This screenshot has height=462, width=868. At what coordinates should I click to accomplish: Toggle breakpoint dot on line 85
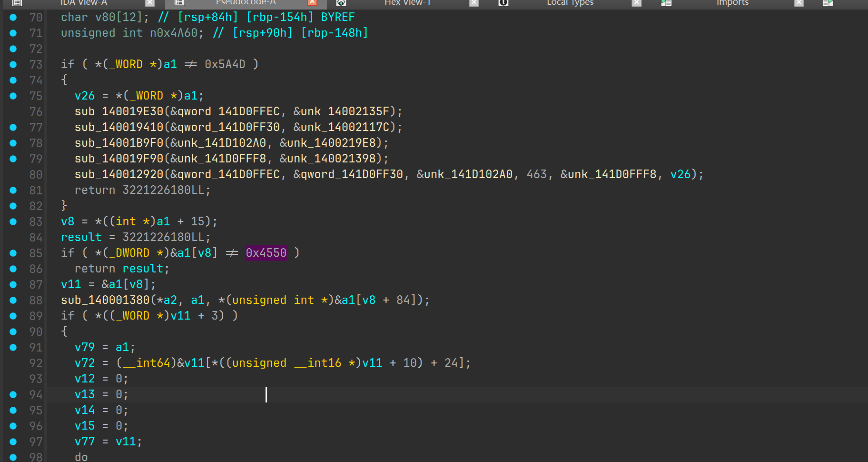point(13,253)
